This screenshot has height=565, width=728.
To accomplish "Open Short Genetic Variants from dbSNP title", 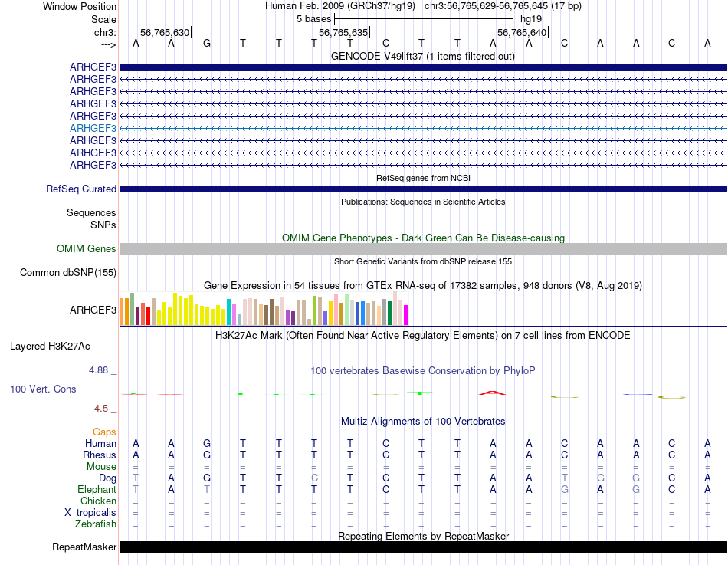I will [423, 261].
